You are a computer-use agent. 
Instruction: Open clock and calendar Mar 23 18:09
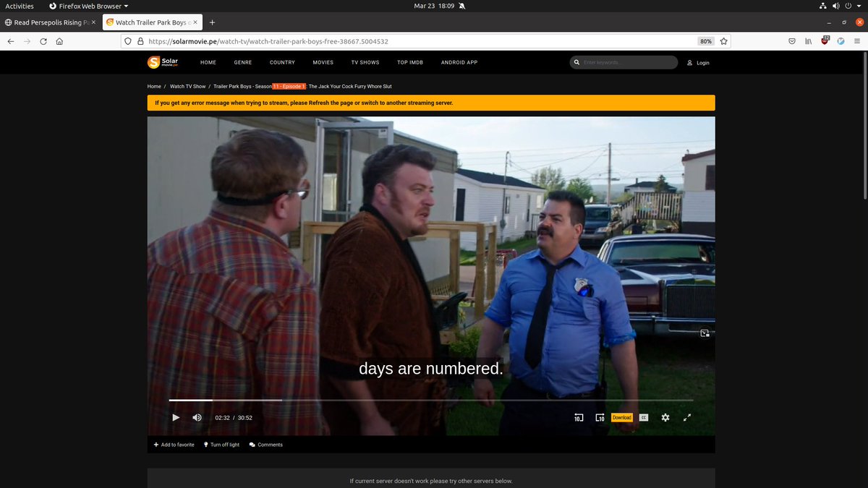[434, 6]
